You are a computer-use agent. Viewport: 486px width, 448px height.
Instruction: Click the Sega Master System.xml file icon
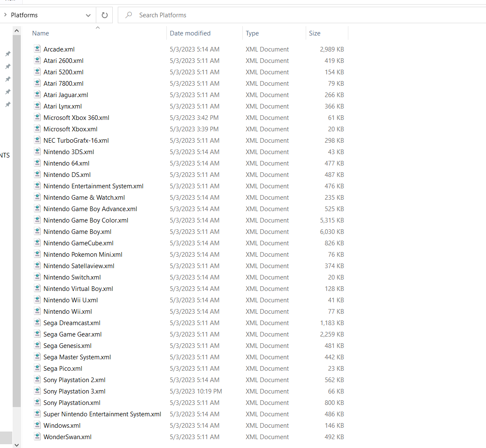pyautogui.click(x=37, y=357)
